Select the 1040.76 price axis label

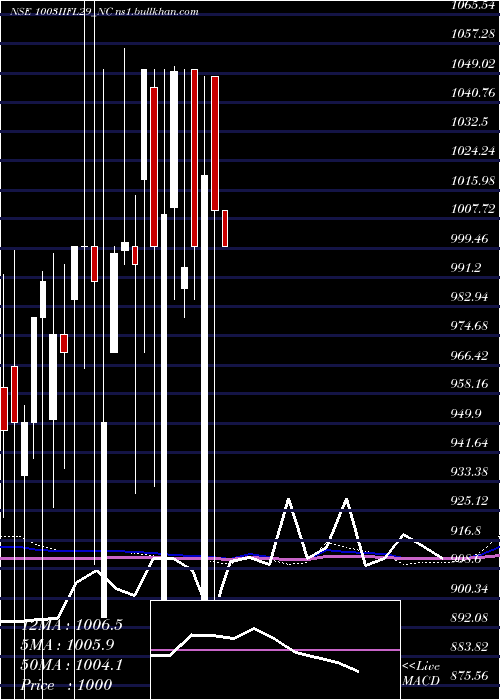coord(473,92)
